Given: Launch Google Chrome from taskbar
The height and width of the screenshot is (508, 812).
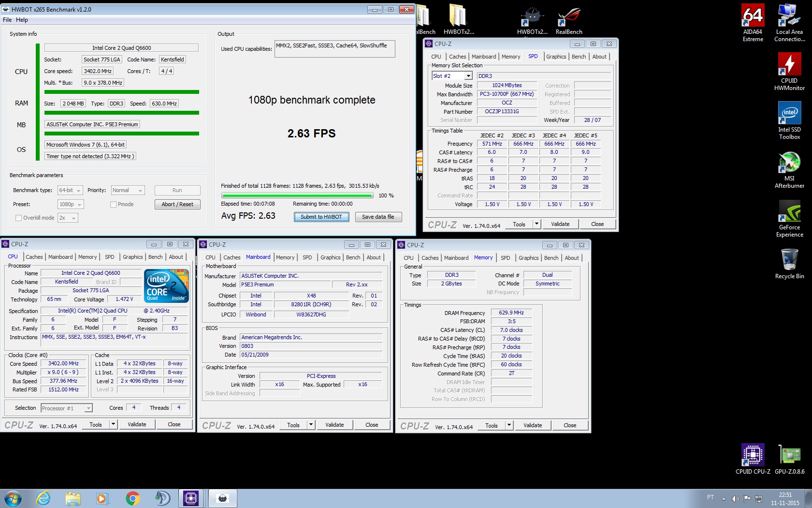Looking at the screenshot, I should point(132,498).
